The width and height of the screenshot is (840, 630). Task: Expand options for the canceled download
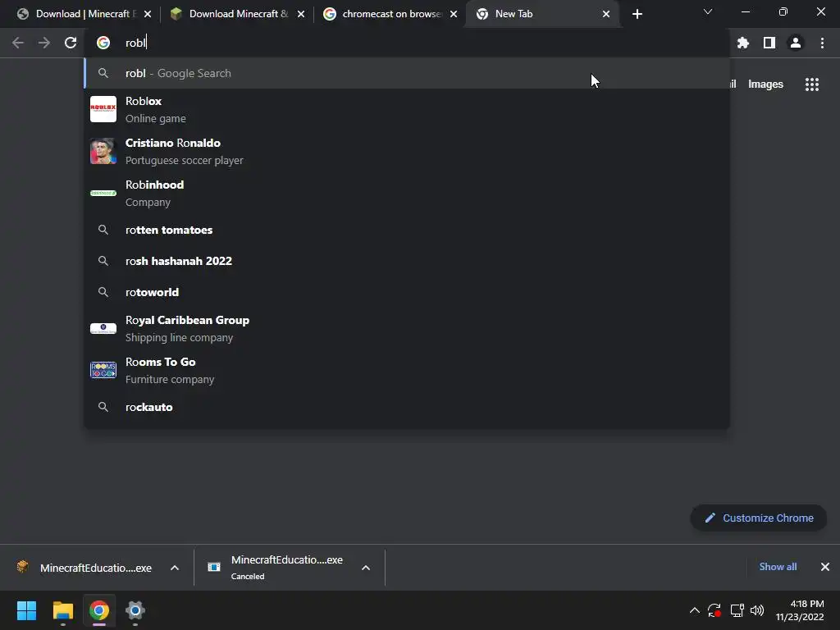(x=366, y=568)
